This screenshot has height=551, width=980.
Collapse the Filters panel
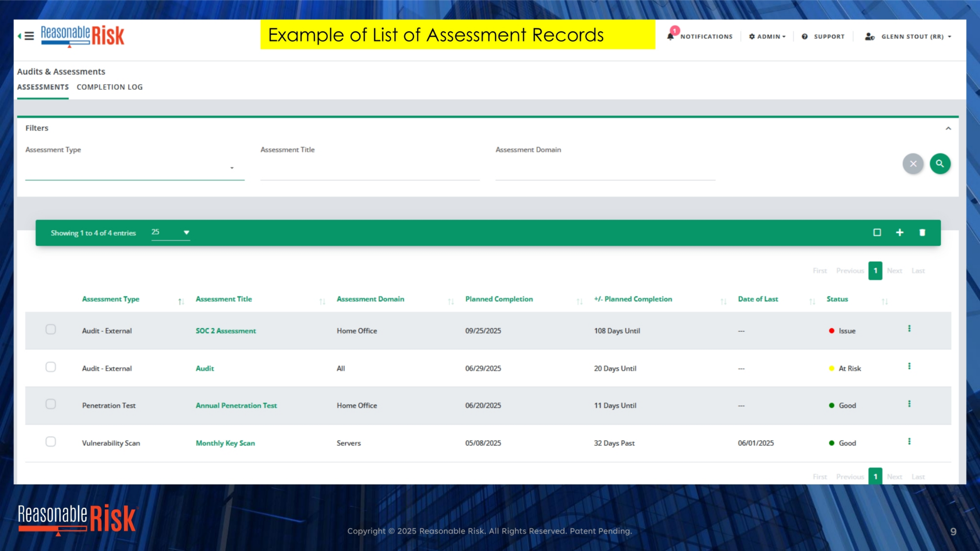pyautogui.click(x=948, y=128)
